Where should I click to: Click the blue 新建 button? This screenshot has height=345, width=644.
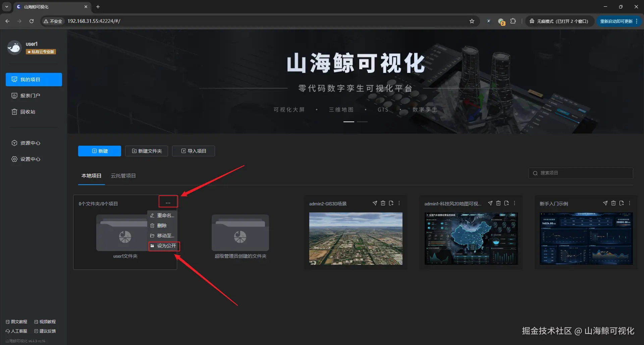pyautogui.click(x=100, y=151)
